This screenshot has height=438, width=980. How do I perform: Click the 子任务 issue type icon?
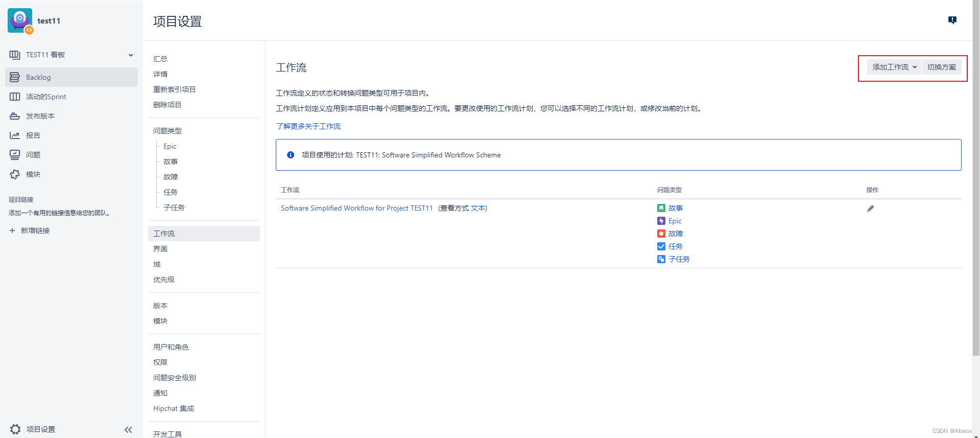(x=661, y=259)
